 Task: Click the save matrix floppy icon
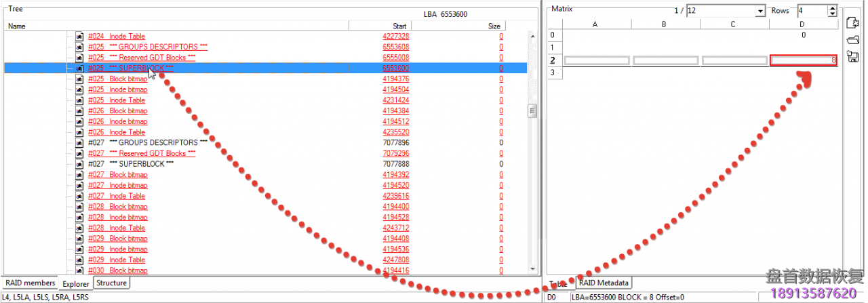pyautogui.click(x=854, y=56)
